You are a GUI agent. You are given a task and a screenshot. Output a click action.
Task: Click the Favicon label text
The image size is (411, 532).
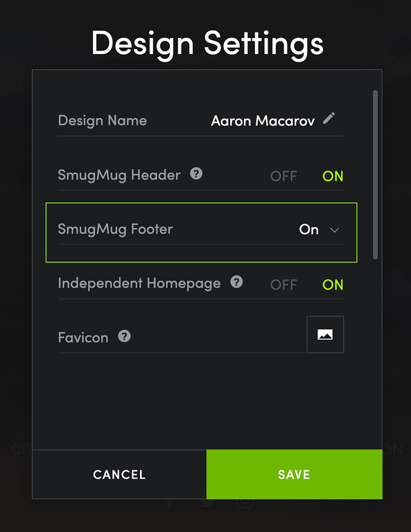[83, 337]
